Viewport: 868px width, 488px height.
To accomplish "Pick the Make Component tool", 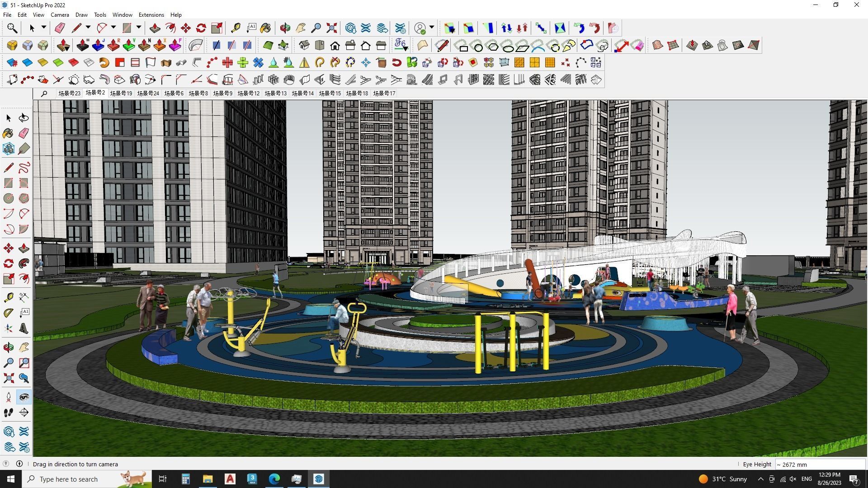I will 9,149.
